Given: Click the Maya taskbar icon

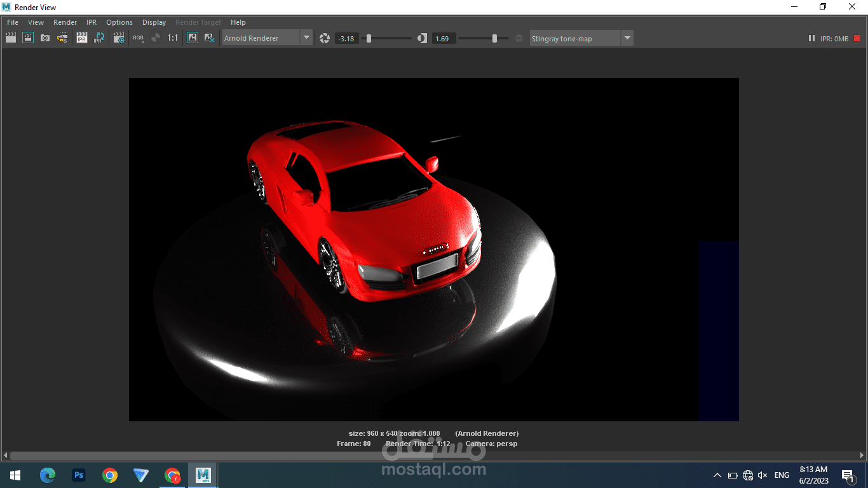Looking at the screenshot, I should point(203,475).
